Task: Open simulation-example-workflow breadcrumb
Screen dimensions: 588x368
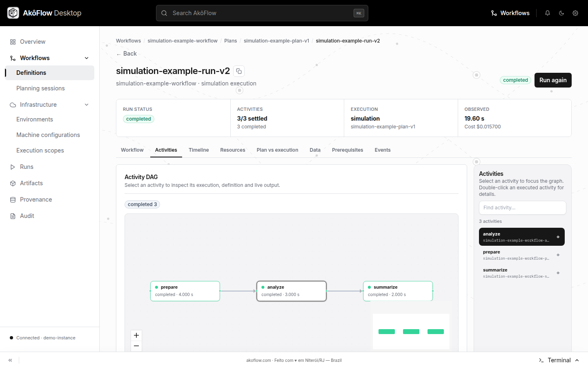Action: 183,41
